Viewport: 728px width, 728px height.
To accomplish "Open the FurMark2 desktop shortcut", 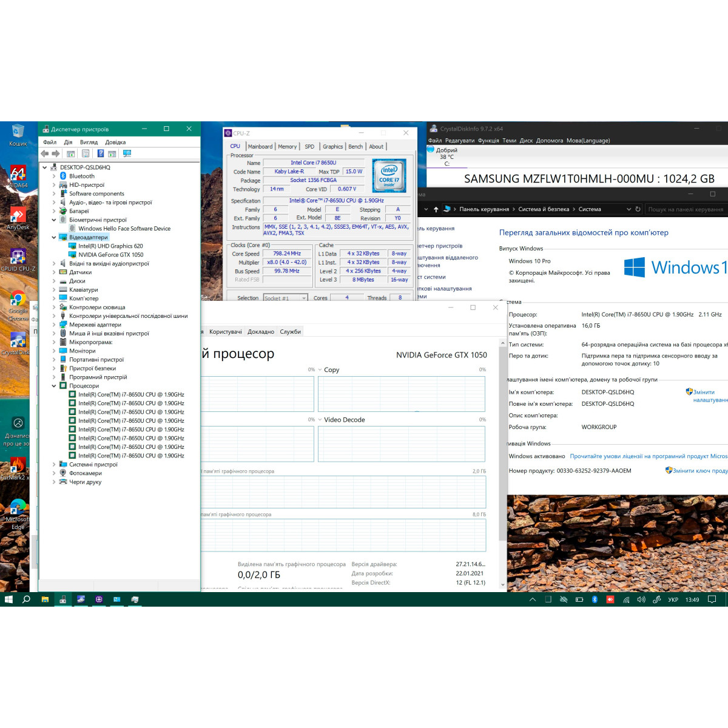I will coord(17,468).
